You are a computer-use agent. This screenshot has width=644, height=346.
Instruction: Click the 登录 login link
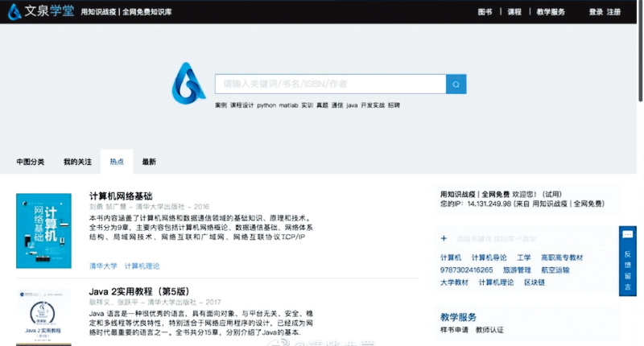click(596, 12)
